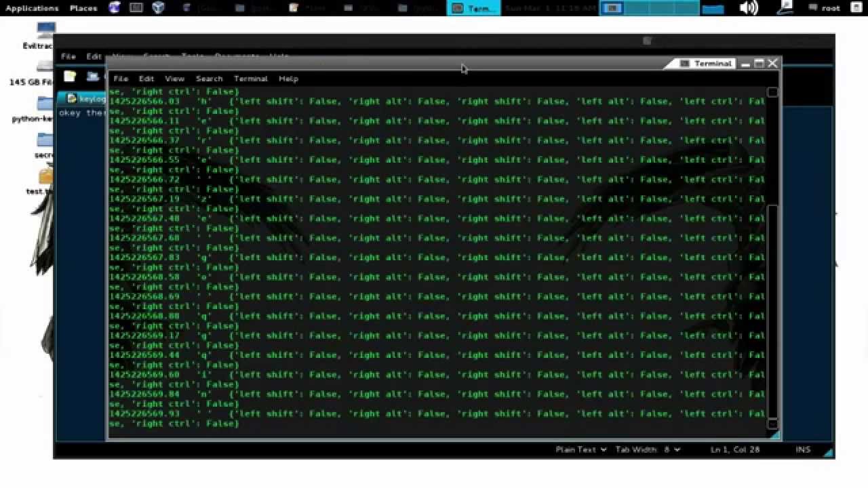This screenshot has height=488, width=868.
Task: Select the first workspace in workspace switcher
Action: (612, 8)
